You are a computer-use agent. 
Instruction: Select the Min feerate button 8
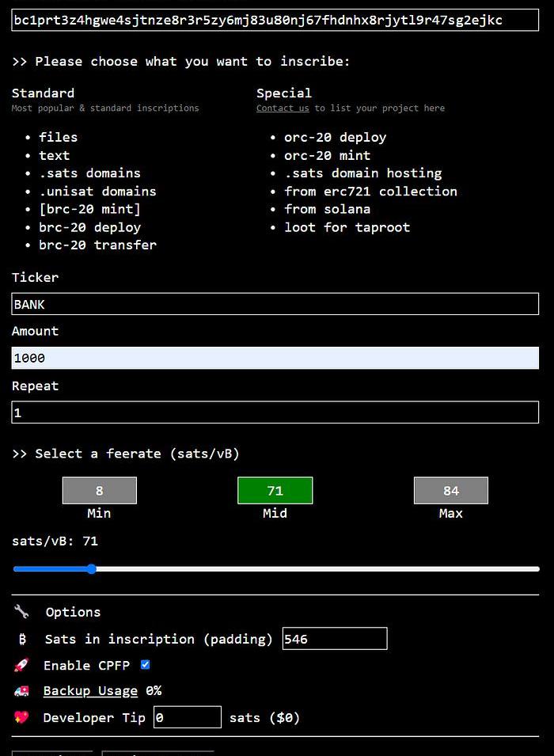point(100,491)
